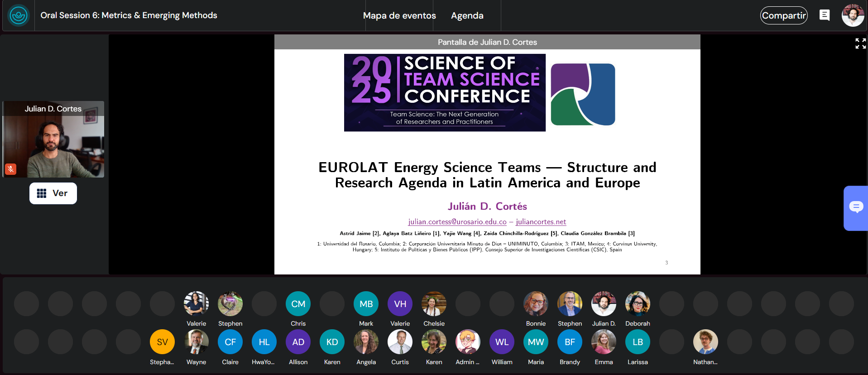Click the platform logo icon at top left
This screenshot has width=868, height=375.
click(x=19, y=16)
